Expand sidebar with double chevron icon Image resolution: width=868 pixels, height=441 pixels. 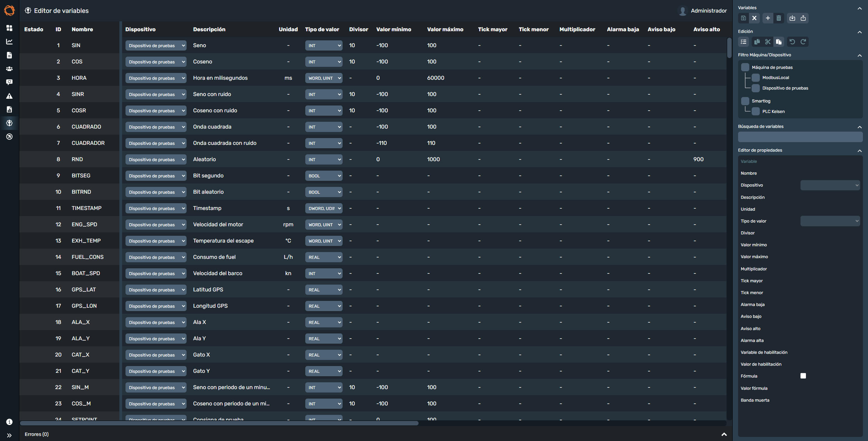(x=9, y=435)
